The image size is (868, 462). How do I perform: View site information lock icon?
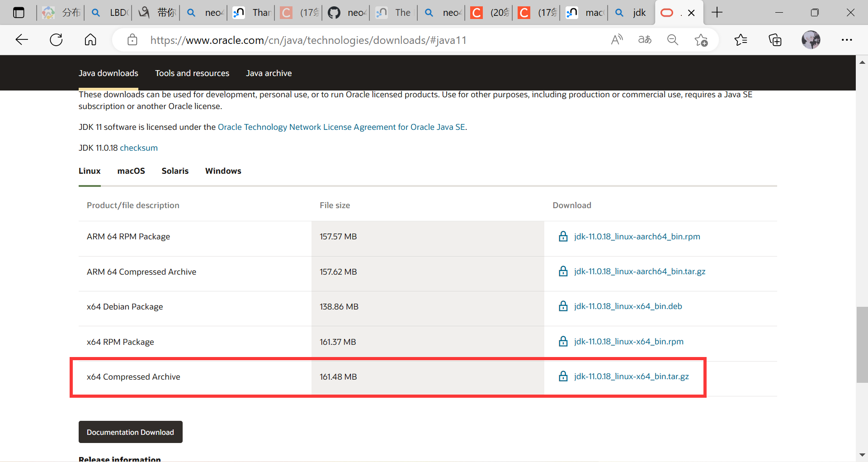tap(132, 40)
